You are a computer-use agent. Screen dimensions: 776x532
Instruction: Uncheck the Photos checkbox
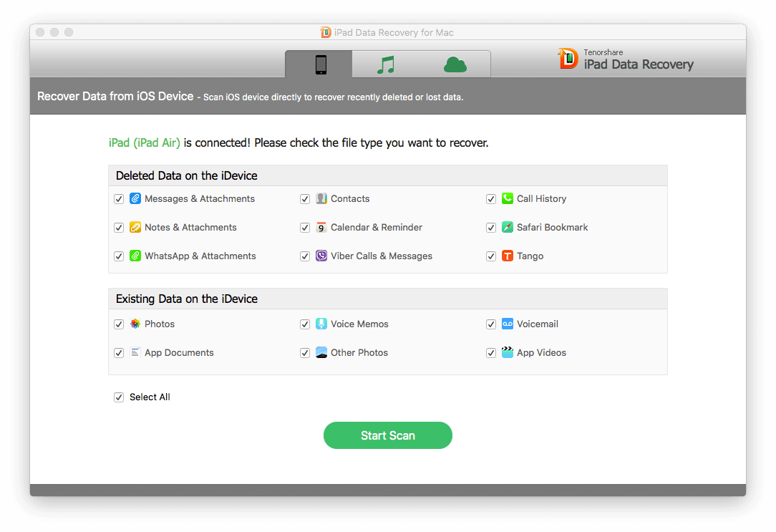pyautogui.click(x=119, y=324)
